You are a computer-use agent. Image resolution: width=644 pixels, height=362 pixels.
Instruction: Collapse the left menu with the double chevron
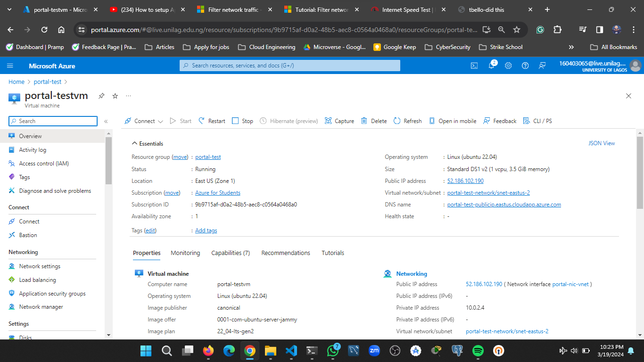coord(106,121)
